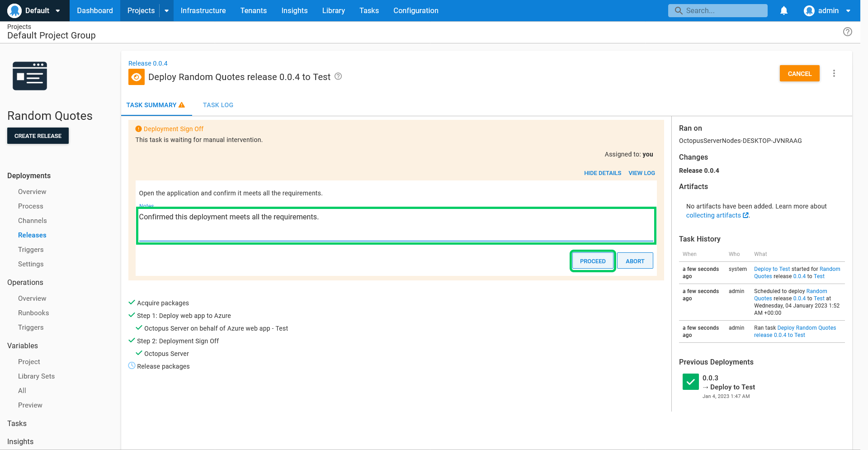Click the checkmark beside Acquire packages
The width and height of the screenshot is (868, 450).
(x=132, y=302)
